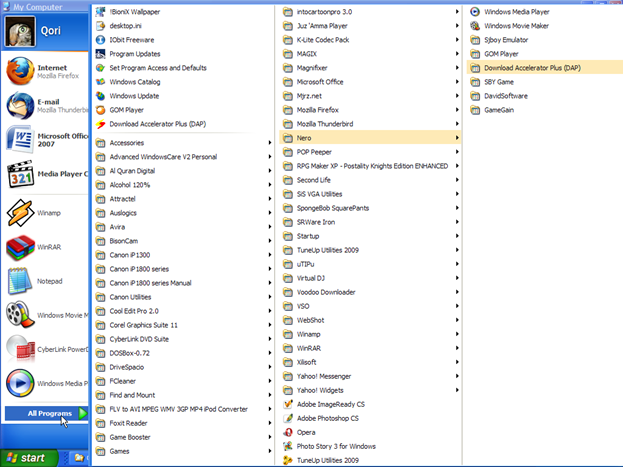Viewport: 624px width, 468px height.
Task: Click the Windows Update icon
Action: (101, 96)
